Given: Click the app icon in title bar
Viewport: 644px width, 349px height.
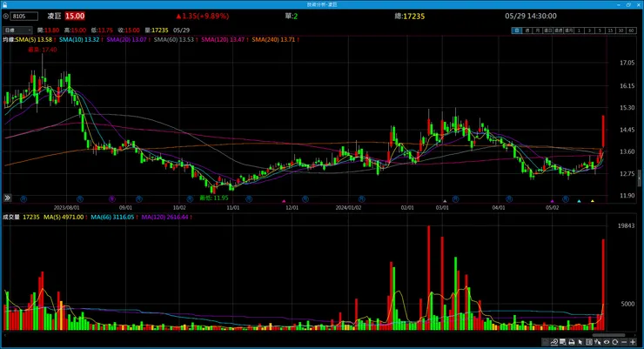Looking at the screenshot, I should click(4, 4).
